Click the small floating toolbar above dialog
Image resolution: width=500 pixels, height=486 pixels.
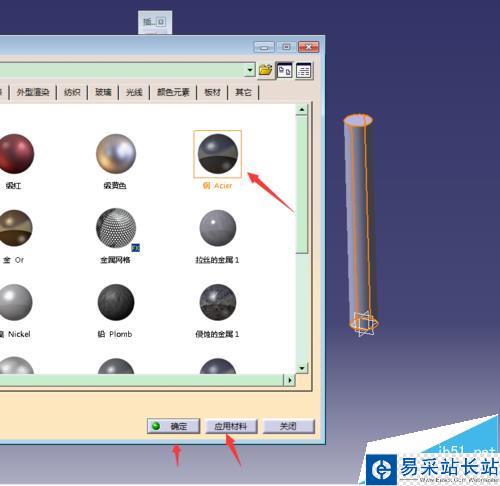point(155,22)
